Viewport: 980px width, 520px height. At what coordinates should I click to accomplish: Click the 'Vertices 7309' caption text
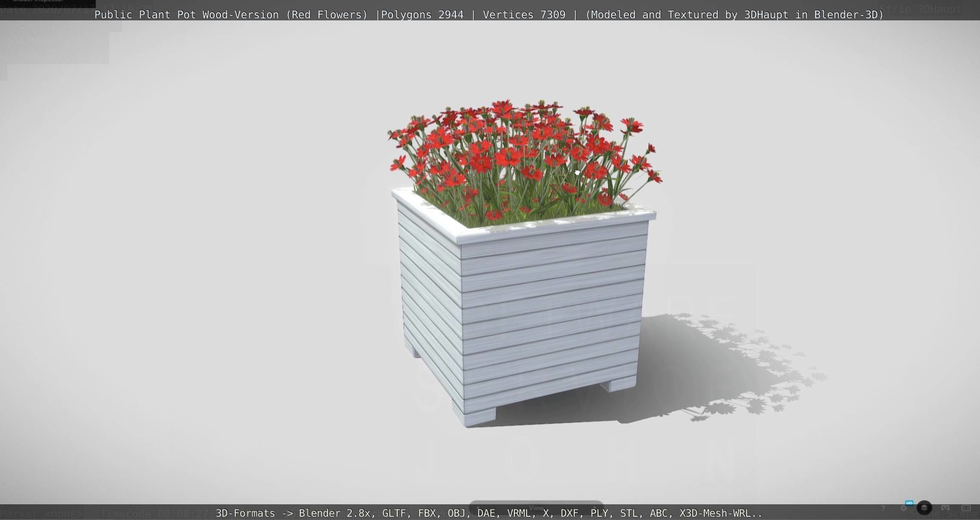524,14
